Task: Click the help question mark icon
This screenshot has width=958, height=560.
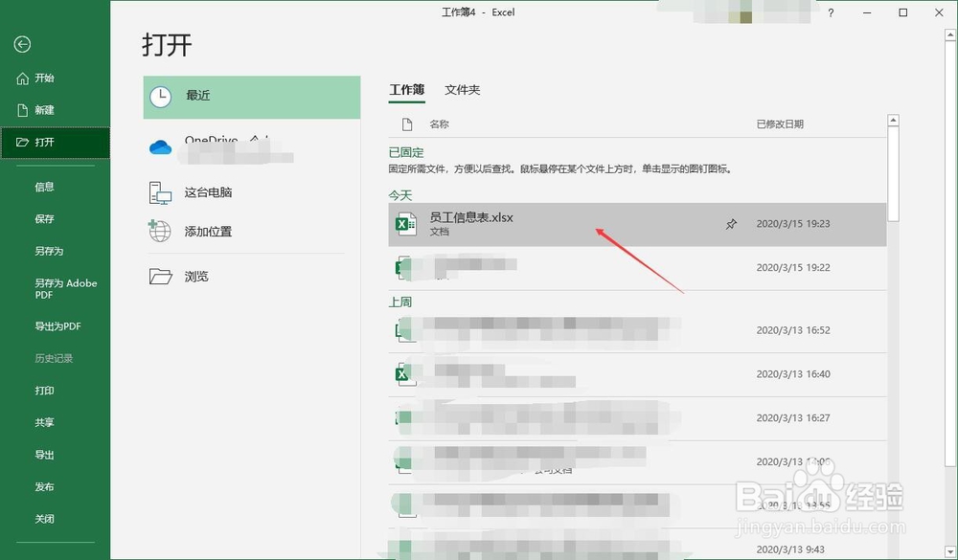Action: 831,12
